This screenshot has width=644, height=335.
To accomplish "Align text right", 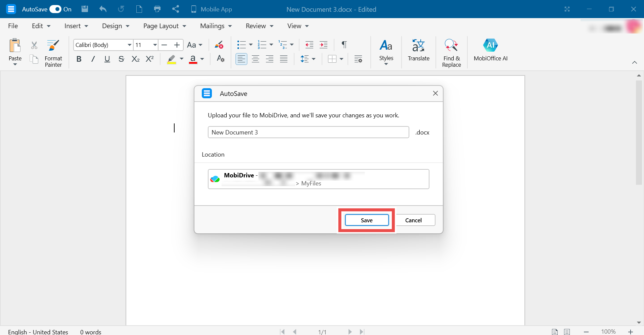I will tap(270, 59).
